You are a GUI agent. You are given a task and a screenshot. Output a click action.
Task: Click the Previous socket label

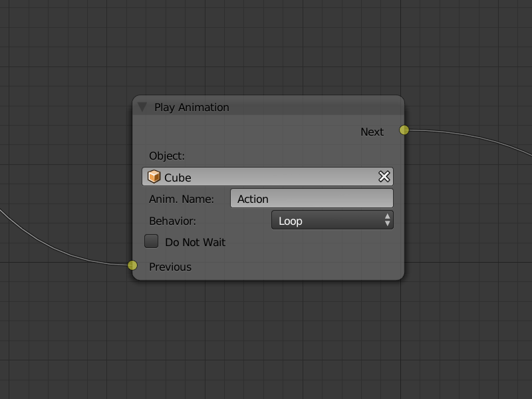point(170,267)
